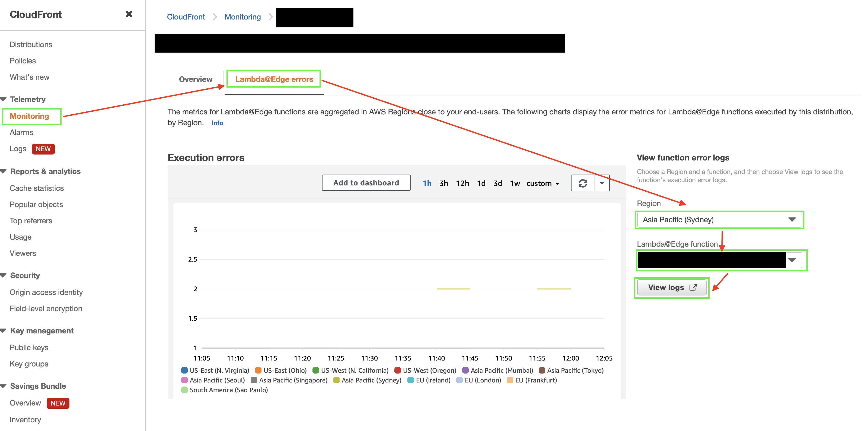Click the Info link
Image resolution: width=868 pixels, height=431 pixels.
[x=217, y=123]
